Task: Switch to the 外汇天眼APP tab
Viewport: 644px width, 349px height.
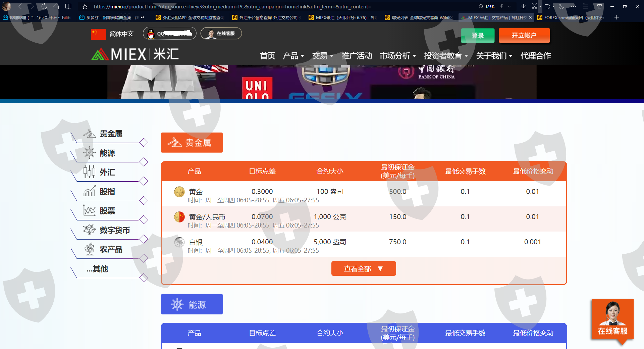Action: pyautogui.click(x=190, y=17)
